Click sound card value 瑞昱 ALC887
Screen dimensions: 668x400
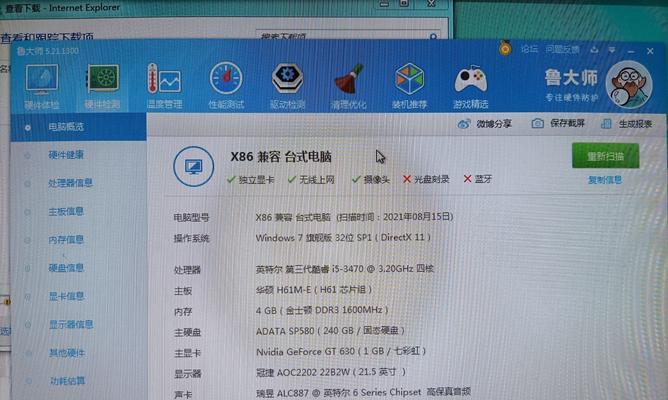tap(363, 393)
